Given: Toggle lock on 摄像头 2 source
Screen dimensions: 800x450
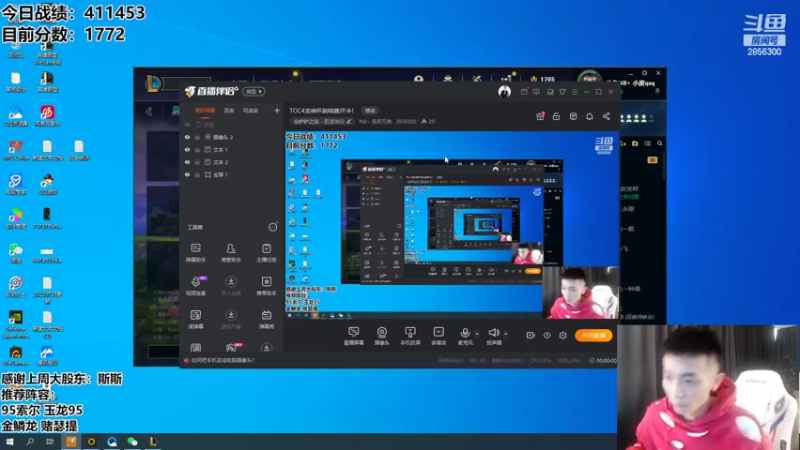Looking at the screenshot, I should (x=197, y=137).
